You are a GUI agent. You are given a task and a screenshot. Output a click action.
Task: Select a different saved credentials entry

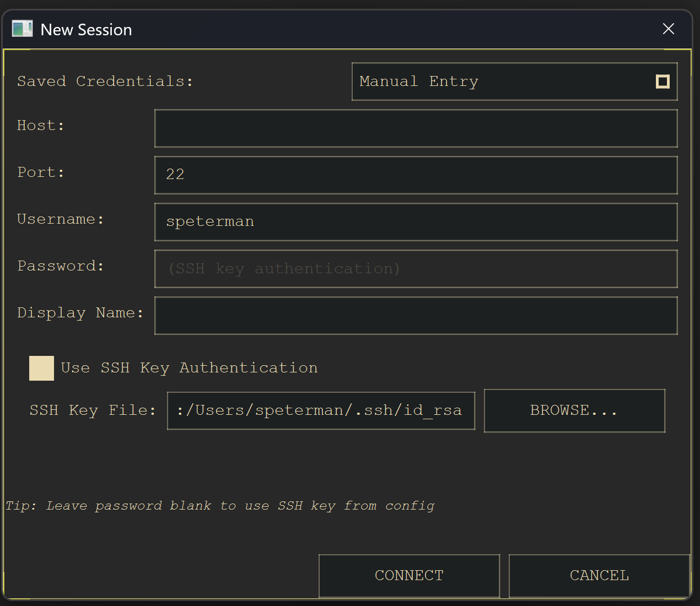(x=514, y=81)
